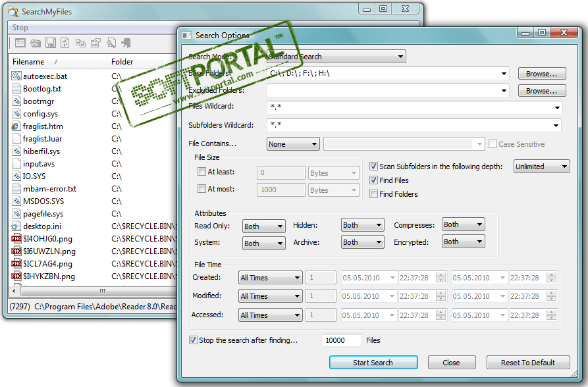Select the $IHYKZBN.png image icon
The width and height of the screenshot is (588, 387).
[16, 276]
